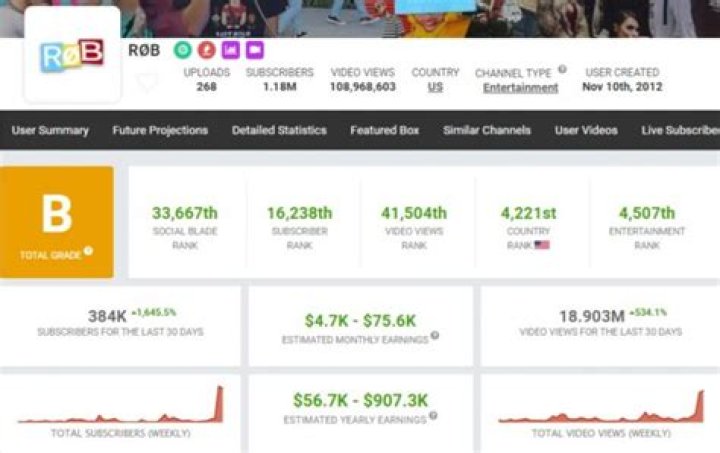Open the User Videos tab
Viewport: 720px width, 453px height.
[586, 130]
